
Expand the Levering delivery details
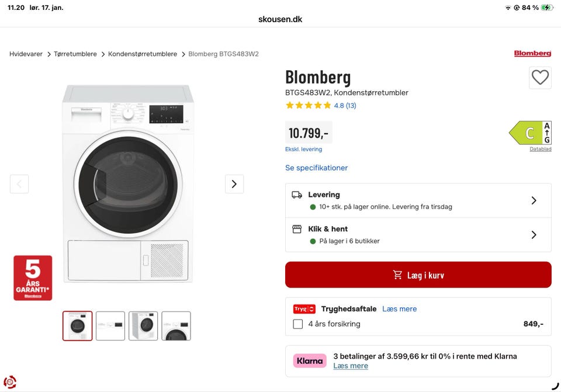pos(418,200)
